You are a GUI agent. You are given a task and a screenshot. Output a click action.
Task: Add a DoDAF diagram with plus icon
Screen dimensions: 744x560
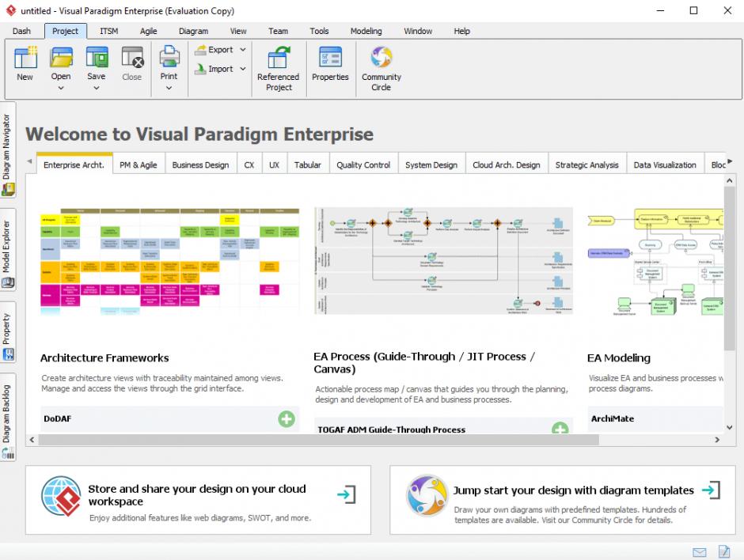(287, 418)
